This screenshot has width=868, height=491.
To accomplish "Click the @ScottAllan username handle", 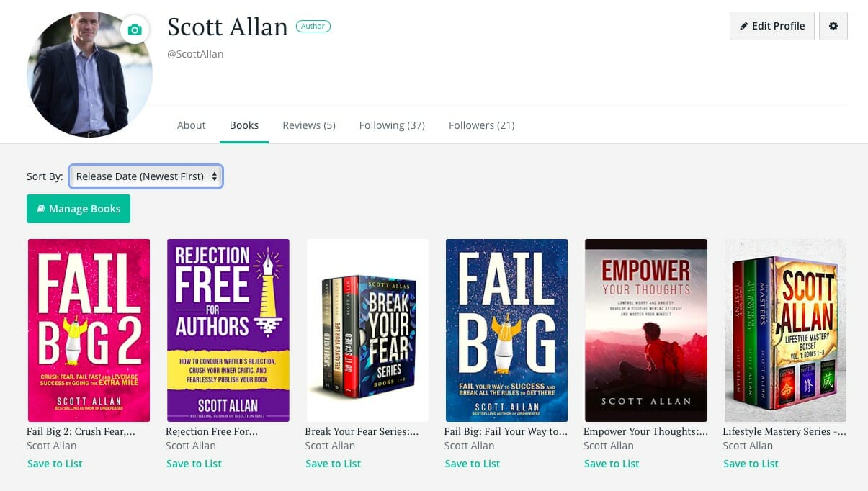I will pyautogui.click(x=195, y=53).
